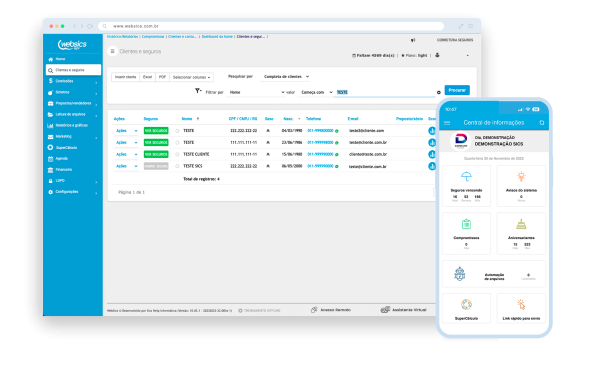Viewport: 600px width, 388px height.
Task: Open the Sinistros sidebar icon
Action: tap(51, 92)
